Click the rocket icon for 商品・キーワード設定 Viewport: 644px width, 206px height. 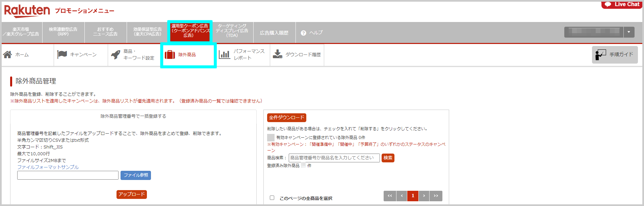(115, 54)
